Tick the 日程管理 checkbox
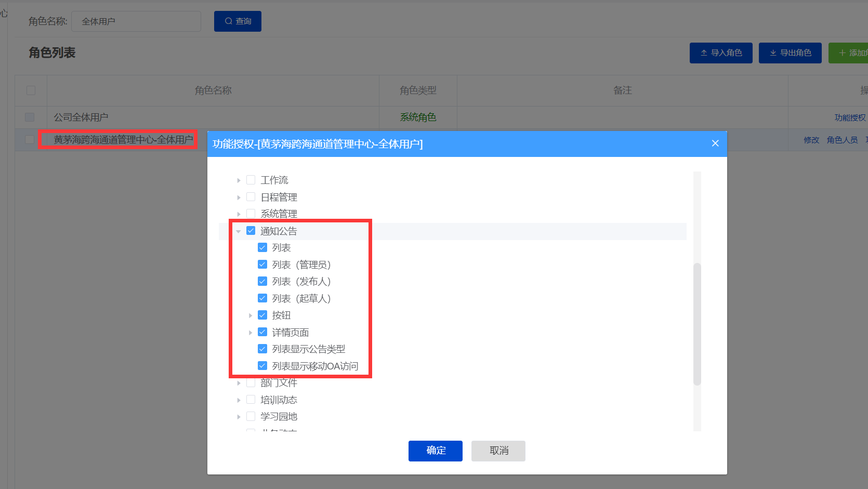 pyautogui.click(x=251, y=197)
